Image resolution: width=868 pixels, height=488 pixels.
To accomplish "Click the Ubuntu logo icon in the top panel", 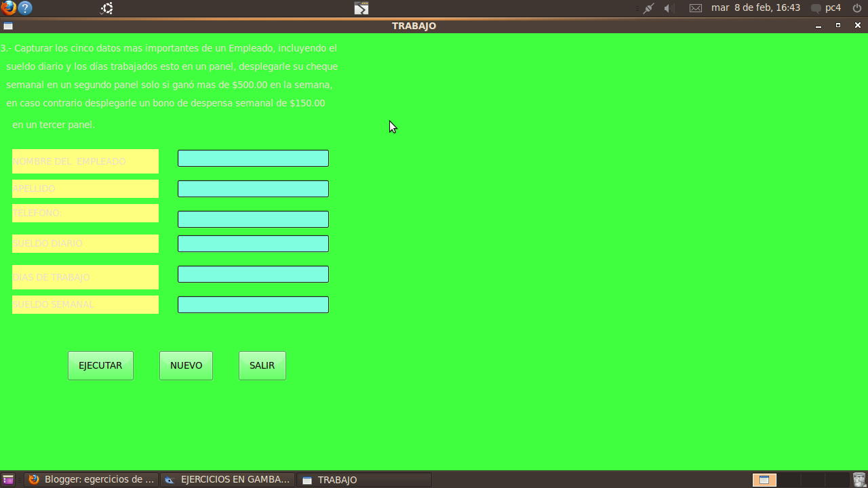I will click(106, 8).
